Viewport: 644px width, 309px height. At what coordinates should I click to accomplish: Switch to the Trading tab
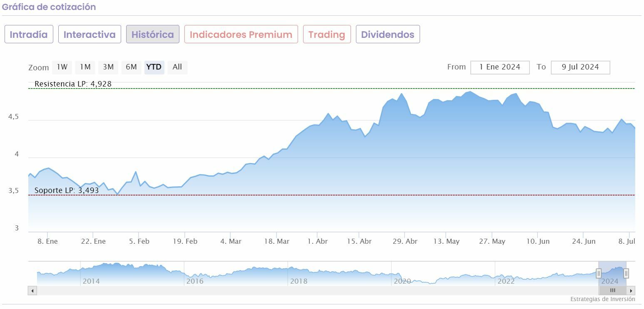327,34
